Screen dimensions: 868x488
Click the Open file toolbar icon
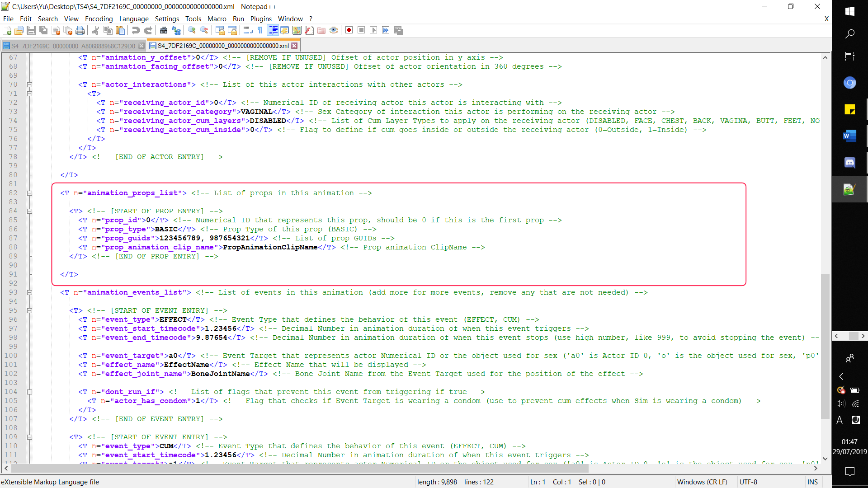[19, 30]
